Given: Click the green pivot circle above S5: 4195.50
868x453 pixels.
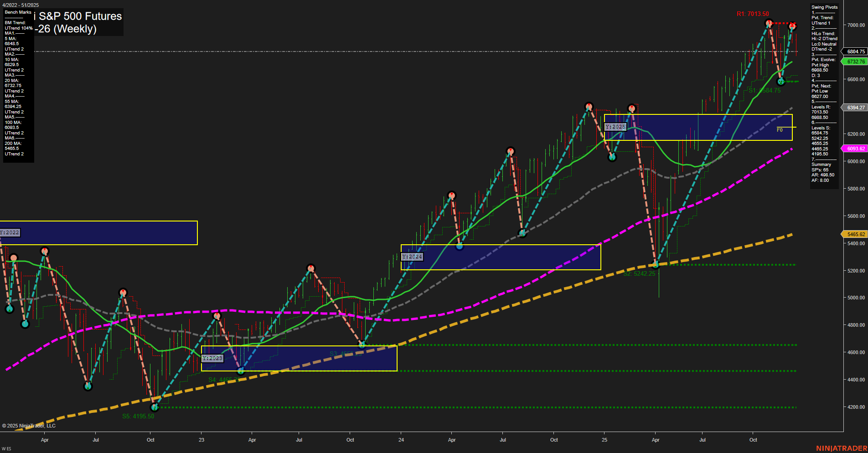Looking at the screenshot, I should tap(155, 407).
